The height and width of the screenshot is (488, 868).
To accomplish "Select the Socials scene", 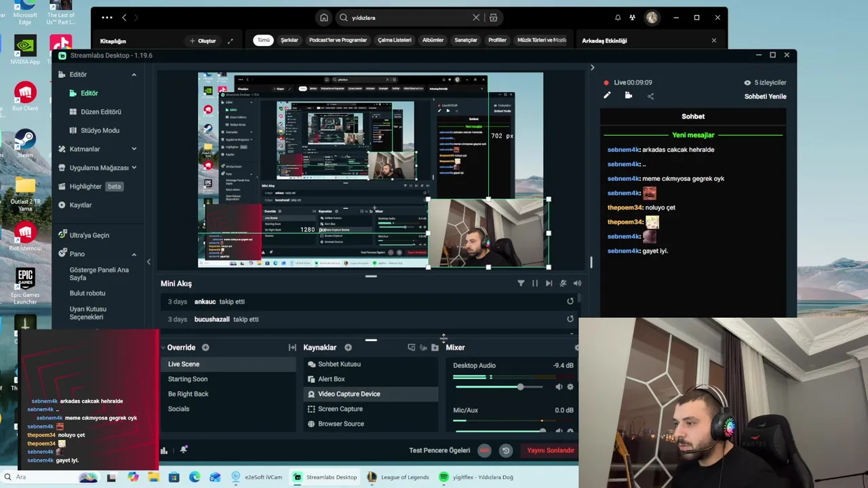I will pos(229,409).
